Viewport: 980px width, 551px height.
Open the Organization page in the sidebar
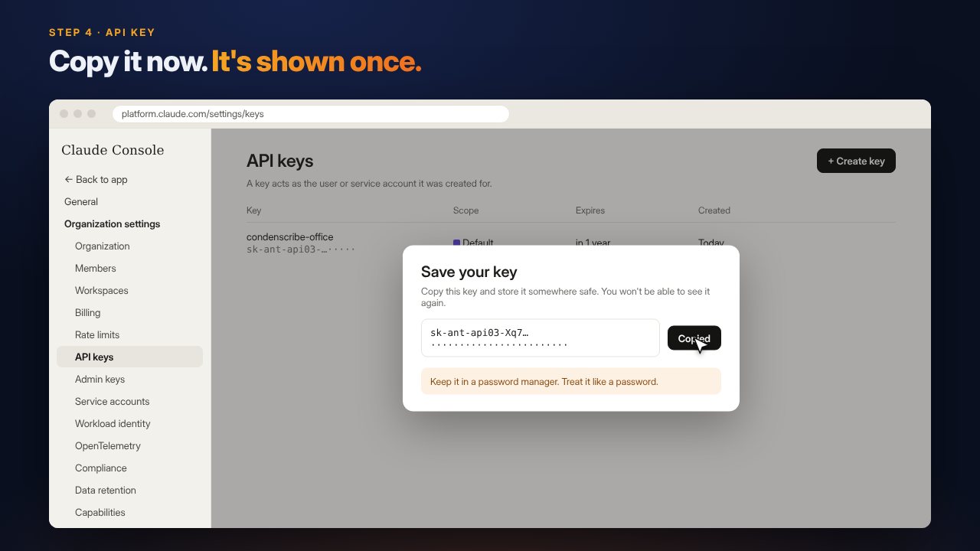pyautogui.click(x=103, y=246)
